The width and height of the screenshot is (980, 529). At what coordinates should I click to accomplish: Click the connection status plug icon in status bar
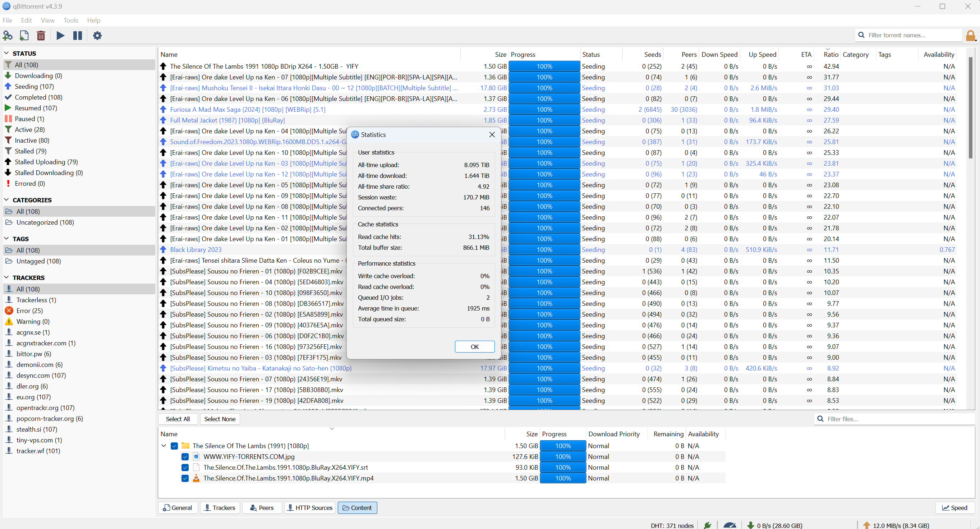coord(708,525)
